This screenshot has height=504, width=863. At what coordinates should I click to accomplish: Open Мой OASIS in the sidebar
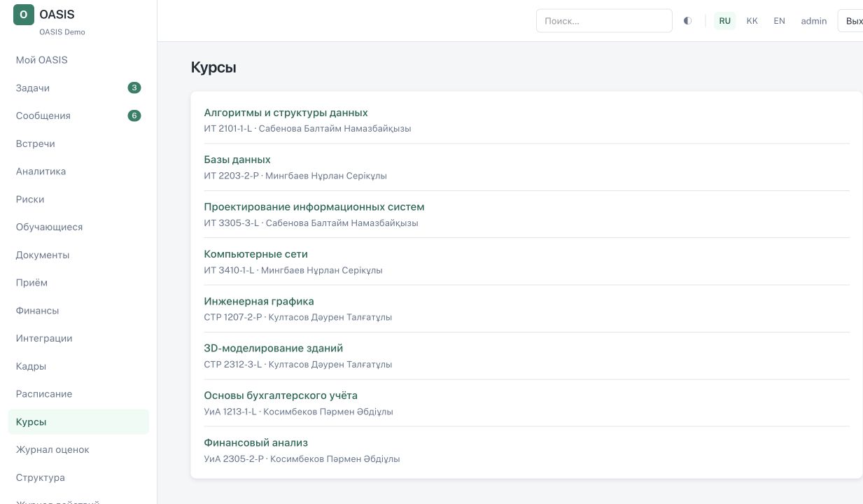click(78, 60)
